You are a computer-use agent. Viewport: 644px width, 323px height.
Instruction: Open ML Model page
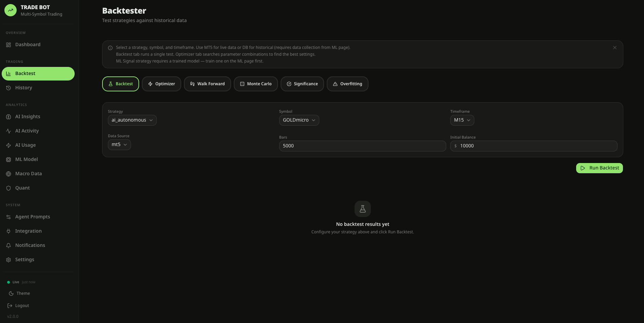click(x=38, y=160)
